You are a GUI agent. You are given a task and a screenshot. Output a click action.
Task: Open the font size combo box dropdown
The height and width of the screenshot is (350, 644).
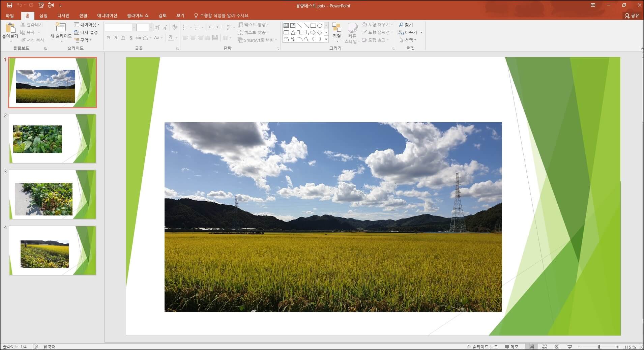[151, 27]
